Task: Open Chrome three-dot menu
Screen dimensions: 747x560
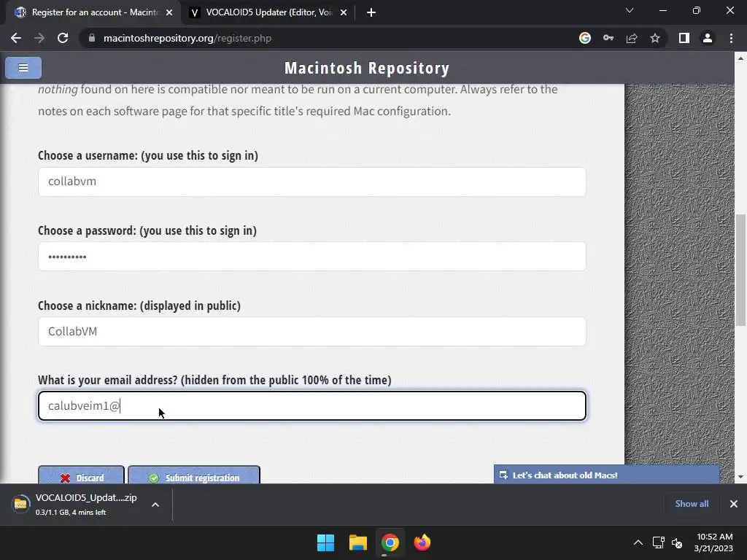Action: [731, 38]
